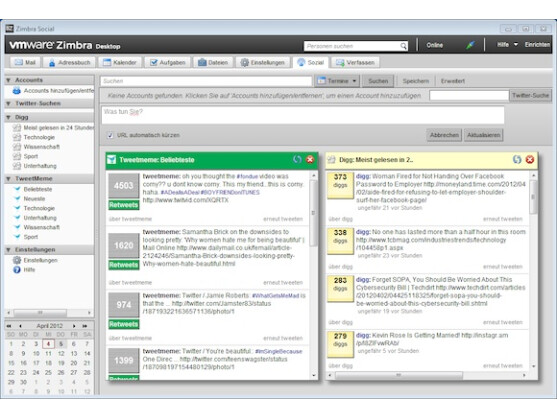
Task: Collapse the TweetMeme section
Action: [8, 179]
